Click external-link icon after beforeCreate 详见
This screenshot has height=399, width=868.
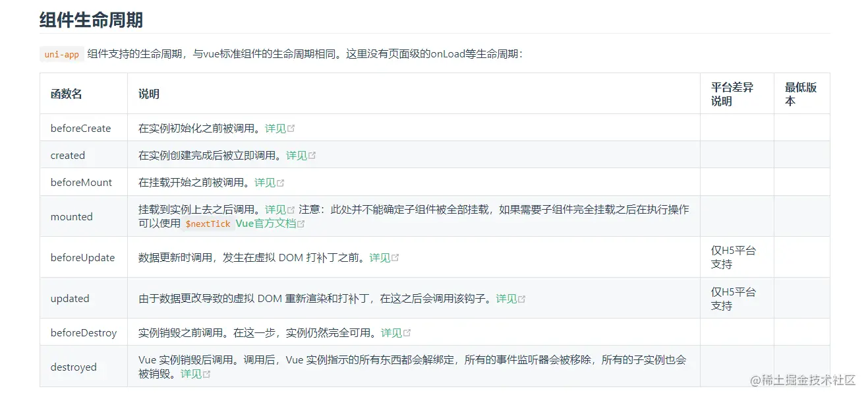291,128
